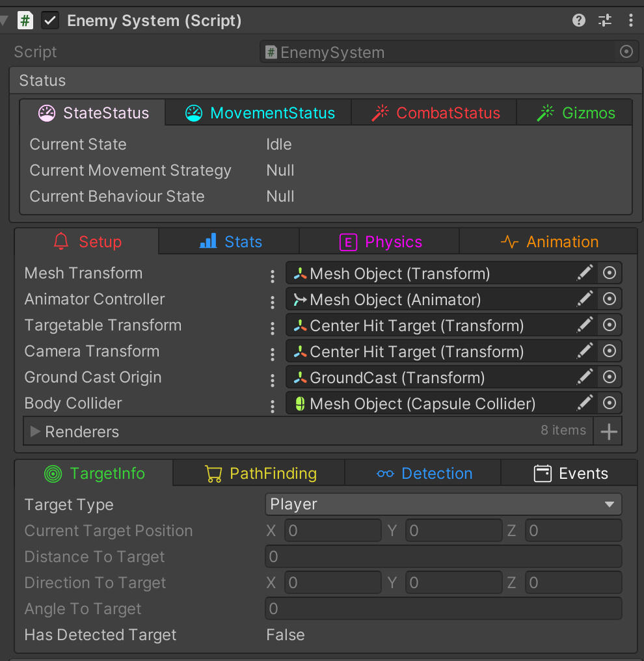Switch to the PathFinding tab
The width and height of the screenshot is (644, 661).
pos(260,474)
